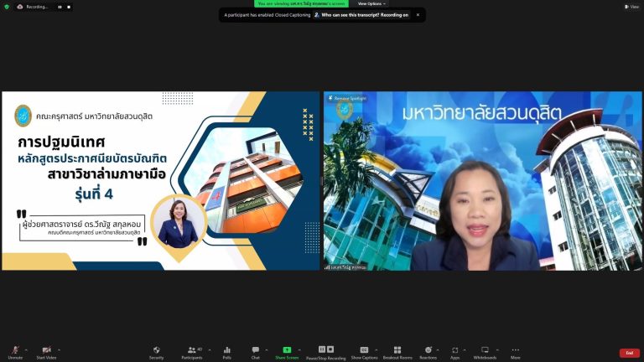
Task: Click the green encryption shield icon
Action: [7, 7]
